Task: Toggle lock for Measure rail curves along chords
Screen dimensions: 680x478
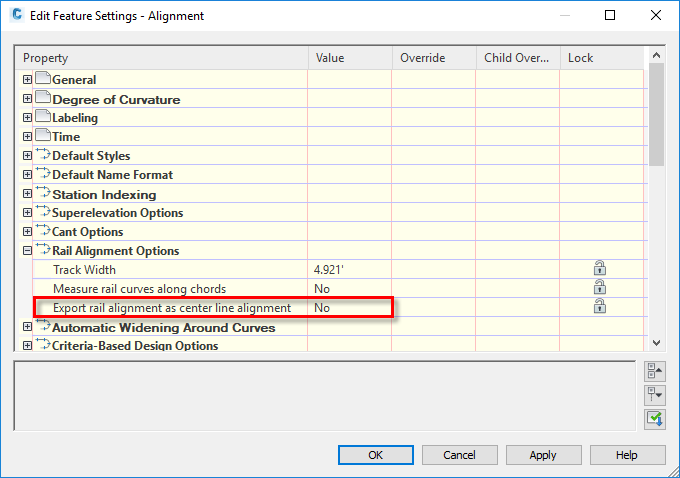Action: (x=600, y=288)
